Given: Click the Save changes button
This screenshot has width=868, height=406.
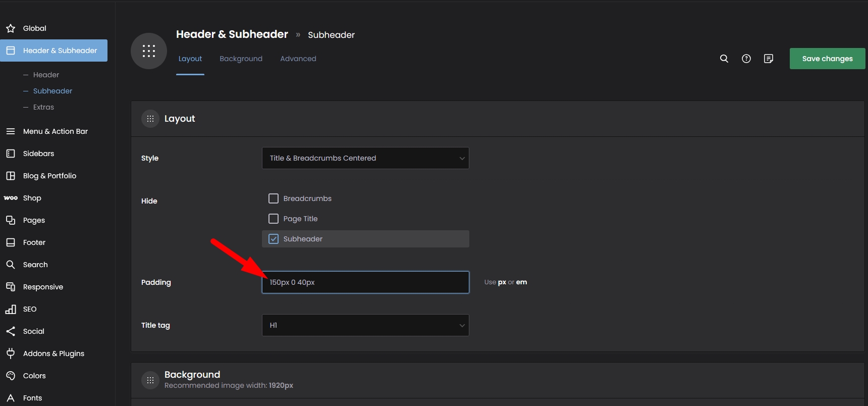Looking at the screenshot, I should pos(827,59).
